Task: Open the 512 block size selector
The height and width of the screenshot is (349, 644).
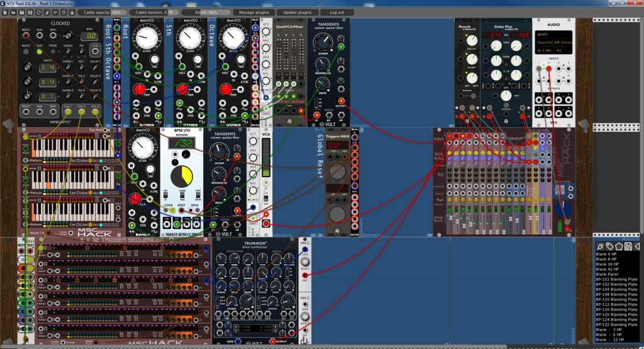Action: (562, 50)
